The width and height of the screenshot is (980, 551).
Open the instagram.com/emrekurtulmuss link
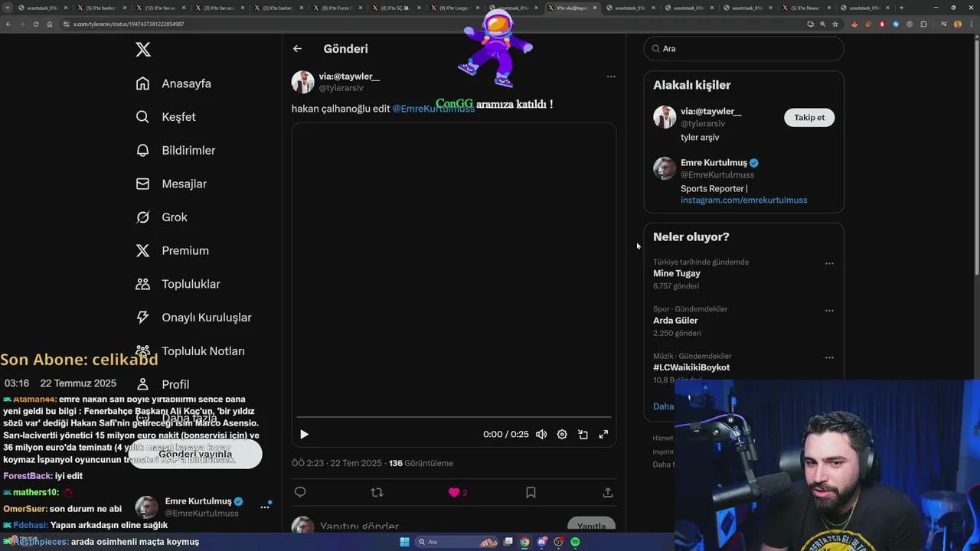(743, 200)
